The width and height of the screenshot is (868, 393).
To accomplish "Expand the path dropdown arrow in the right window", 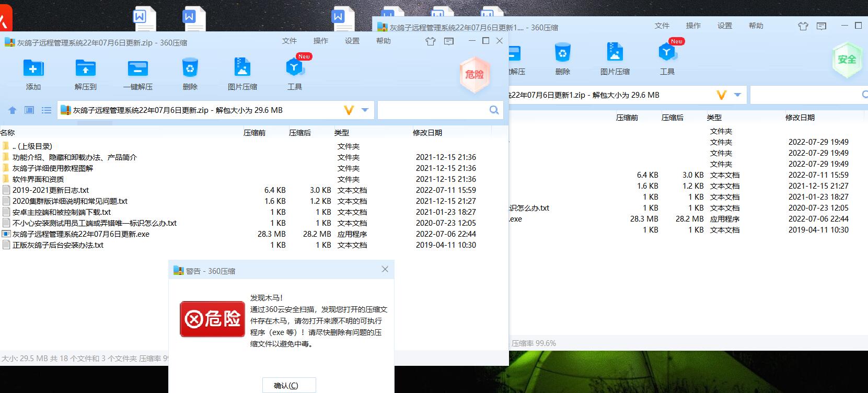I will click(x=737, y=95).
